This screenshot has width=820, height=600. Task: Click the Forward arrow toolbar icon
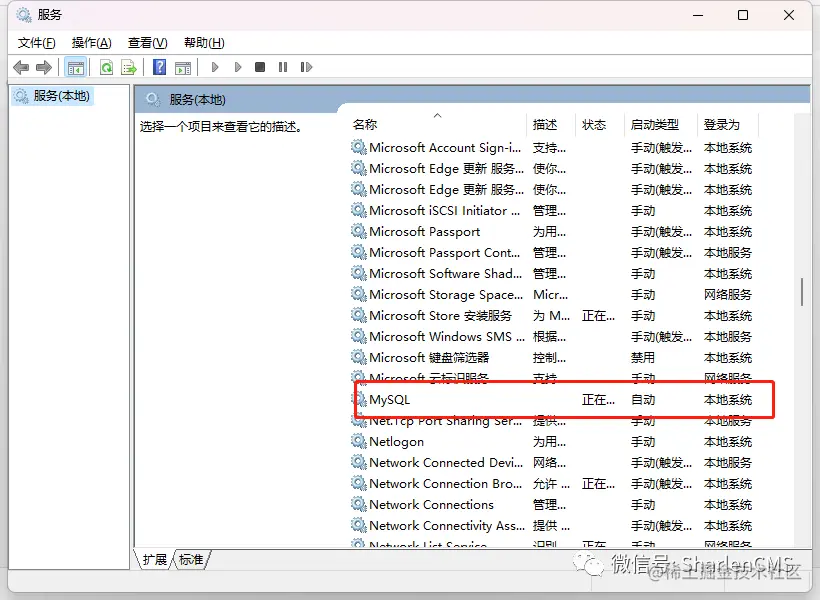[x=44, y=67]
